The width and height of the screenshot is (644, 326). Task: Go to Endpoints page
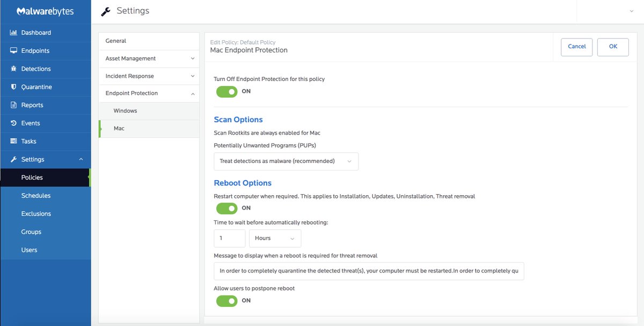click(46, 51)
